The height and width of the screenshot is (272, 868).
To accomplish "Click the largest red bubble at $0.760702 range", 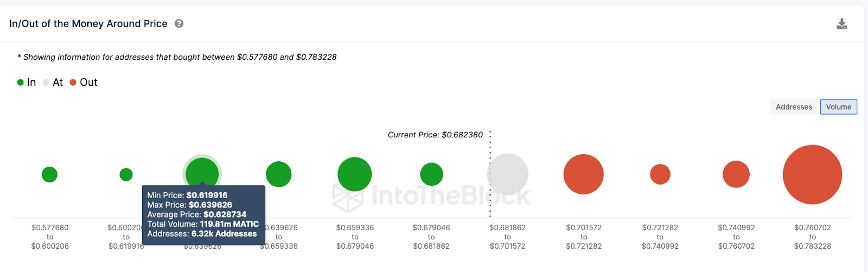I will (x=812, y=174).
